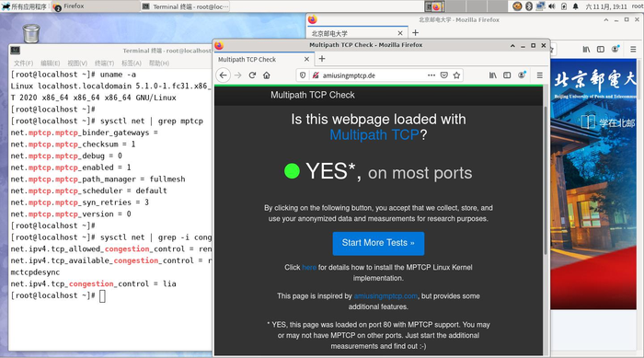Viewport: 644px width, 358px height.
Task: Click the xfce user indicator 'root' in top panel
Action: pyautogui.click(x=638, y=6)
